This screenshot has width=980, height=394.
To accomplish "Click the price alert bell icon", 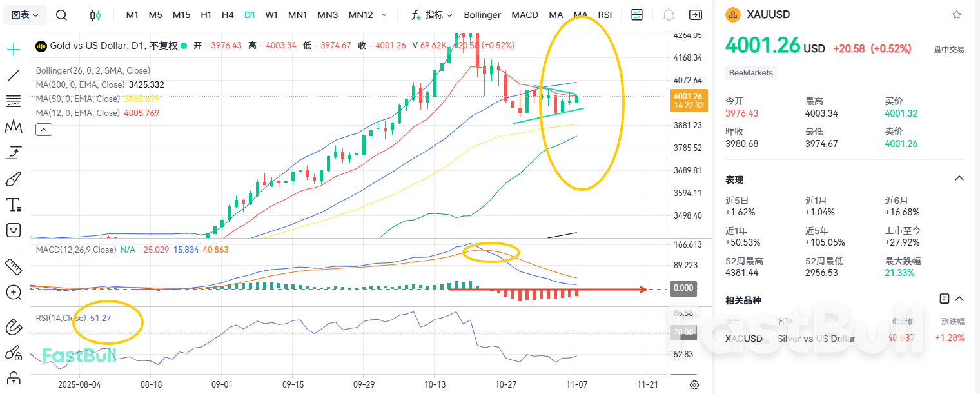I will click(x=669, y=14).
